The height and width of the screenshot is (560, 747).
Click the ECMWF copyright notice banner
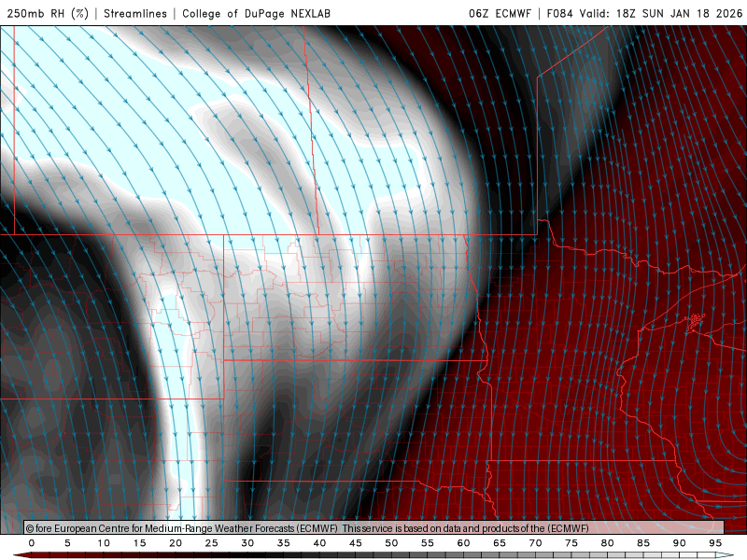(374, 527)
